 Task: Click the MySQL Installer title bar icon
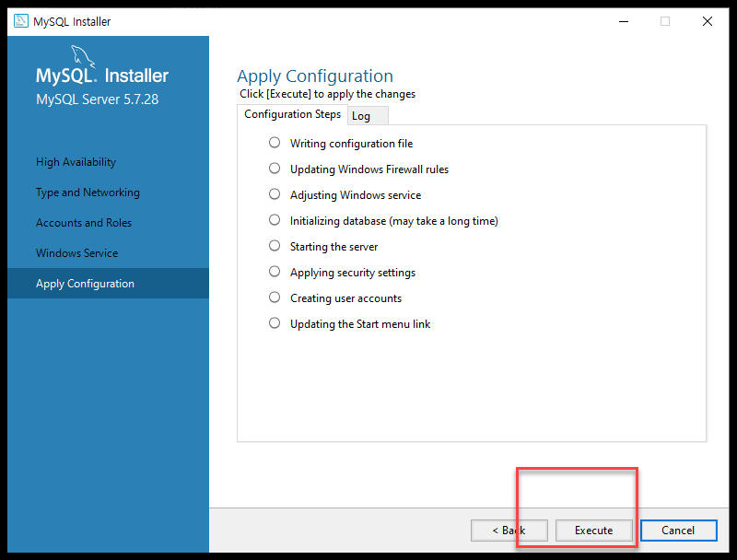20,21
